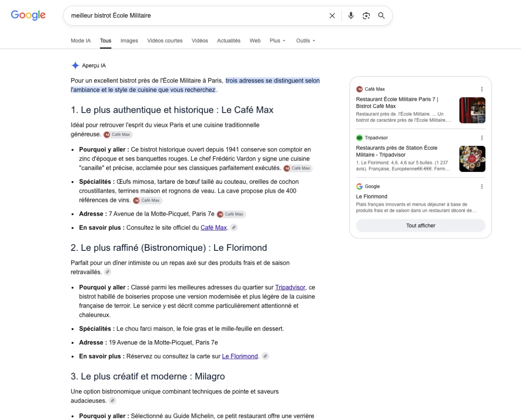The height and width of the screenshot is (420, 521).
Task: Open Google Lens image search icon
Action: click(366, 16)
